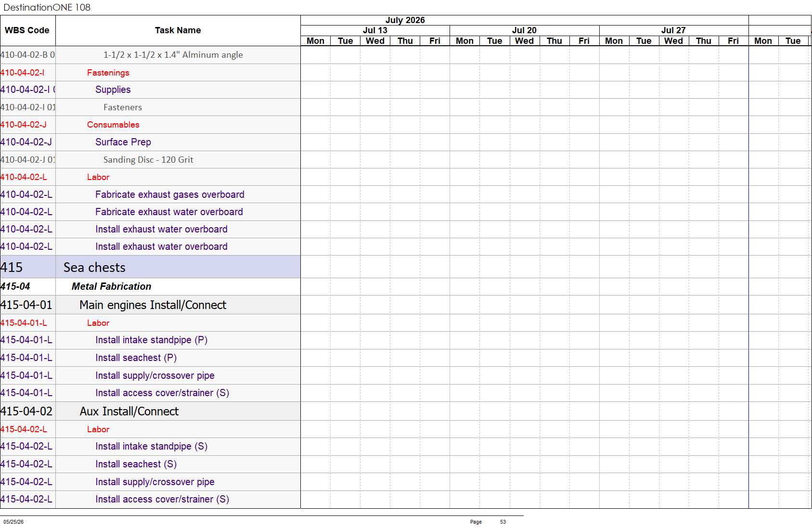Click 'Install seachest (S)' task
The width and height of the screenshot is (812, 528).
click(136, 464)
